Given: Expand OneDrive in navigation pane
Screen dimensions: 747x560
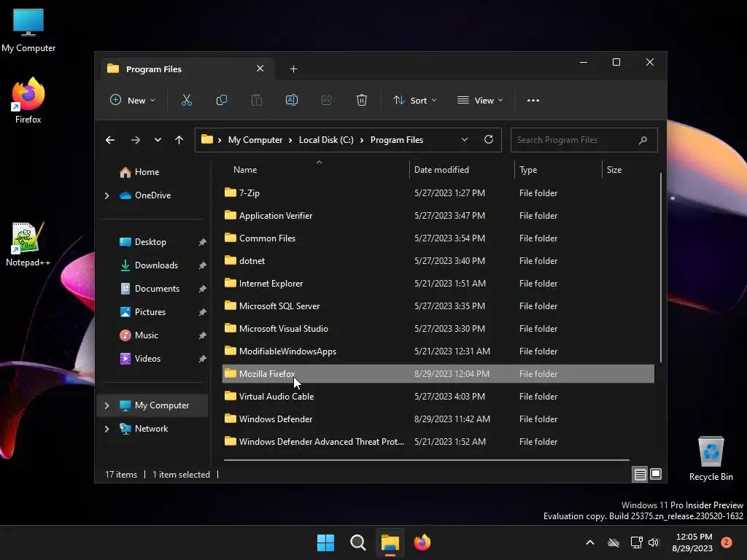Looking at the screenshot, I should pyautogui.click(x=107, y=195).
